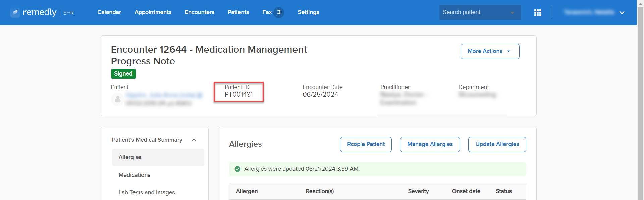Click the Update Allergies button

[497, 144]
